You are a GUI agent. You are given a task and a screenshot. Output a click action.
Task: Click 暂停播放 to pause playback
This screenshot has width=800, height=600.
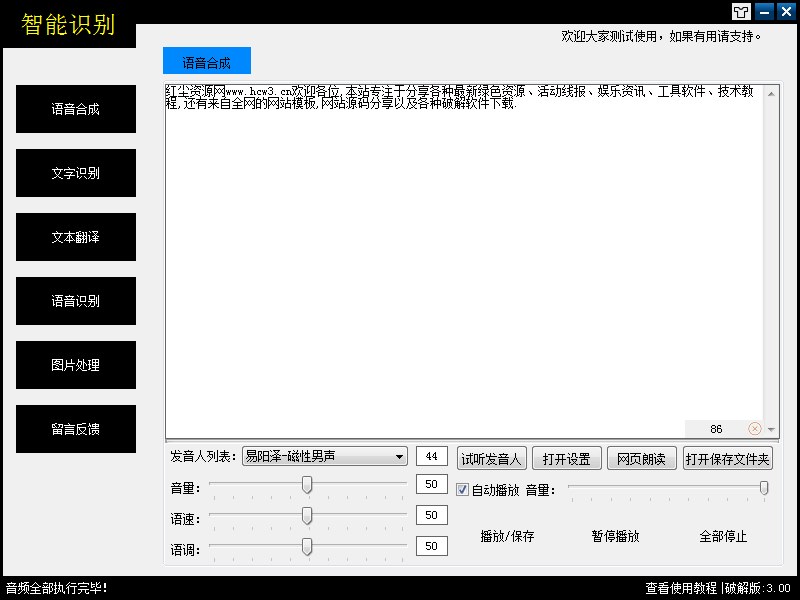(615, 536)
